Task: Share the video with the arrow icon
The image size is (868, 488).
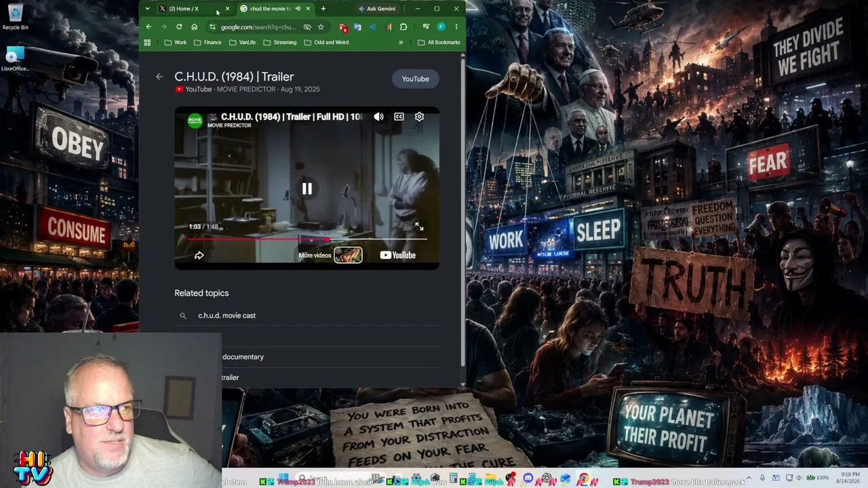Action: [199, 256]
